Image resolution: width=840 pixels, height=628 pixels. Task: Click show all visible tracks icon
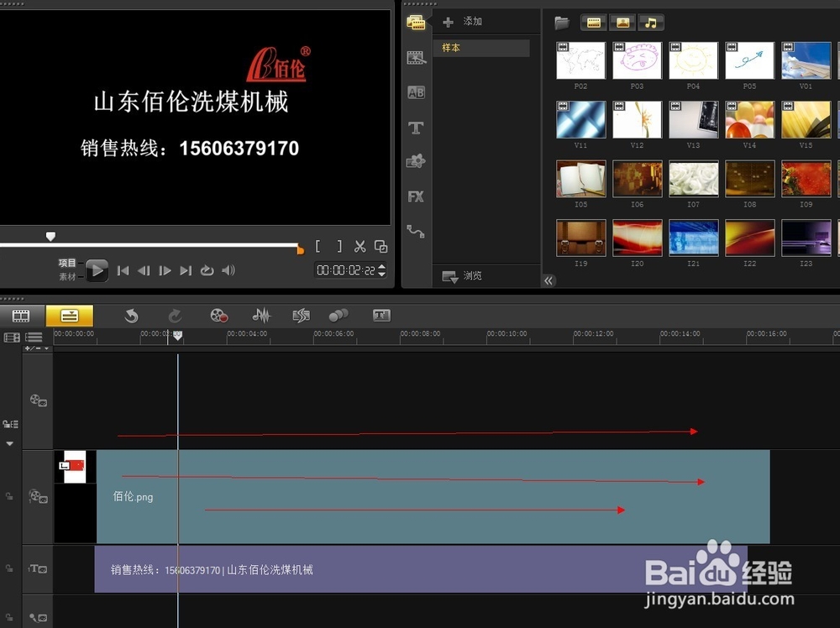pos(12,338)
